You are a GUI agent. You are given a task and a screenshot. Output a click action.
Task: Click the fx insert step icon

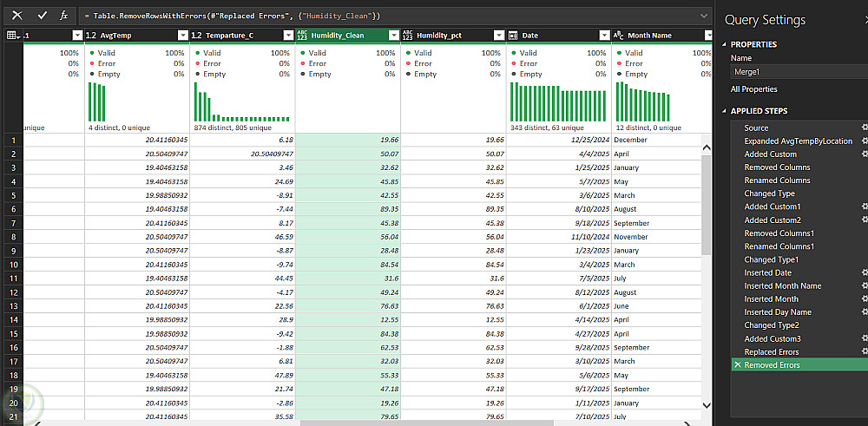tap(64, 16)
